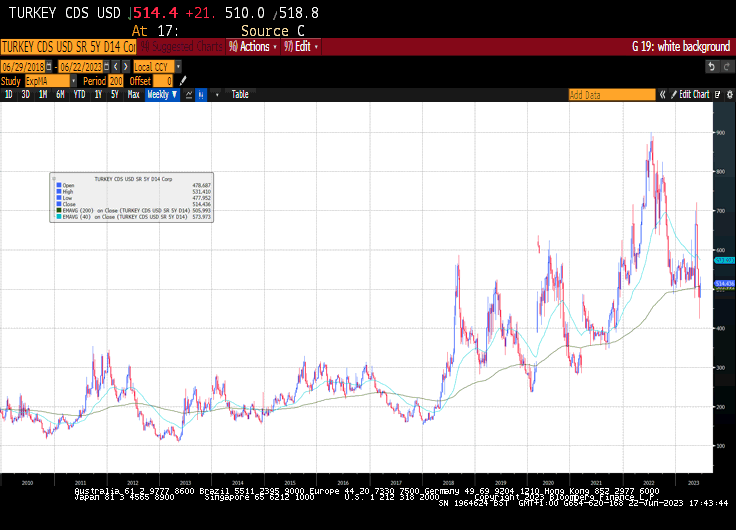Click the Edit Chart button
Viewport: 736px width, 530px height.
point(694,94)
